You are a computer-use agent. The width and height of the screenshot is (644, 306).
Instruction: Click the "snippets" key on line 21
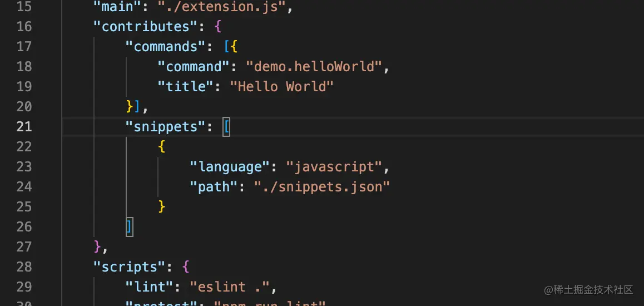[166, 126]
